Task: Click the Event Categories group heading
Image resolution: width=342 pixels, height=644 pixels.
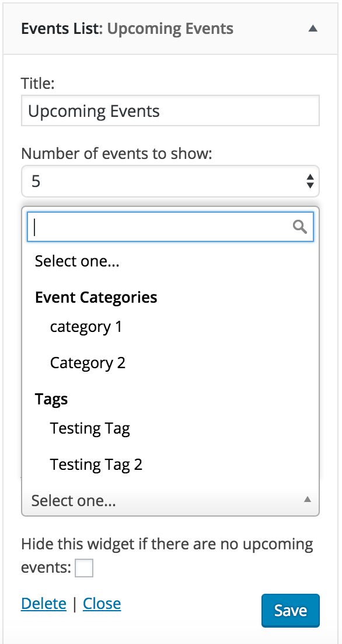Action: pyautogui.click(x=96, y=297)
